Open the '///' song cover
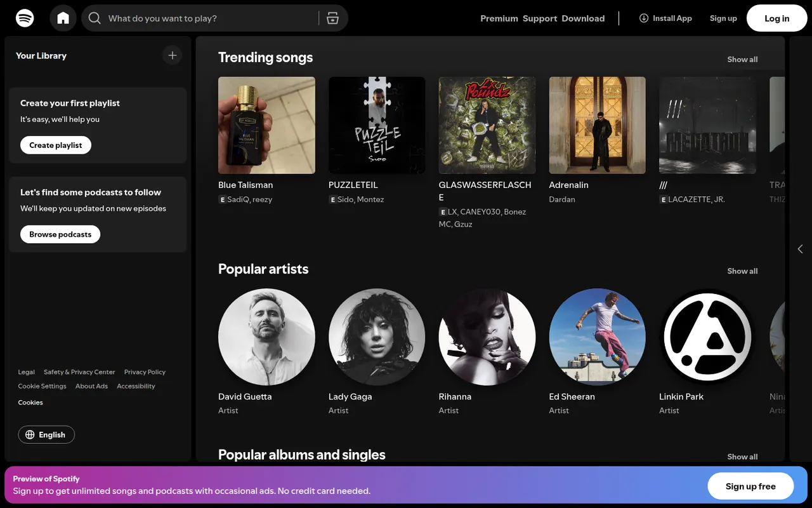Image resolution: width=812 pixels, height=508 pixels. click(x=708, y=125)
